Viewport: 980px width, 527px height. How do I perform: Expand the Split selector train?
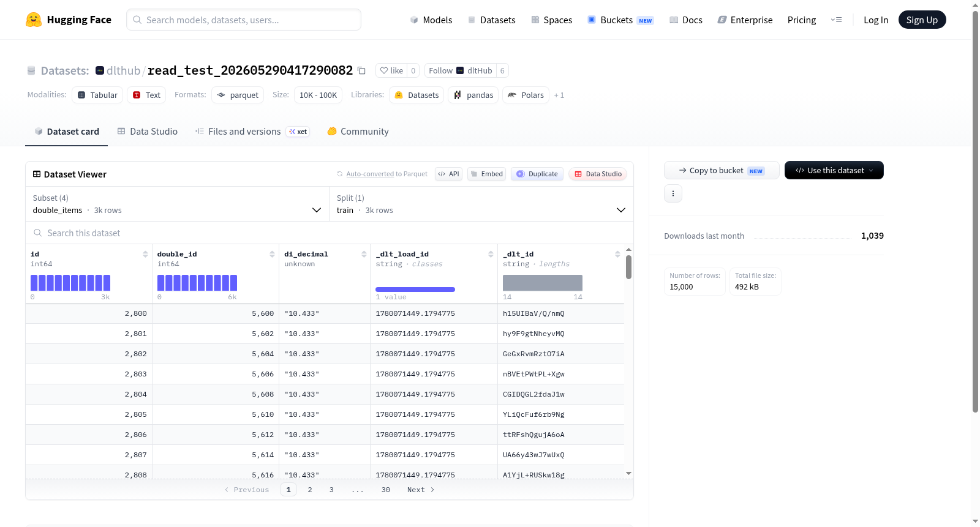481,204
